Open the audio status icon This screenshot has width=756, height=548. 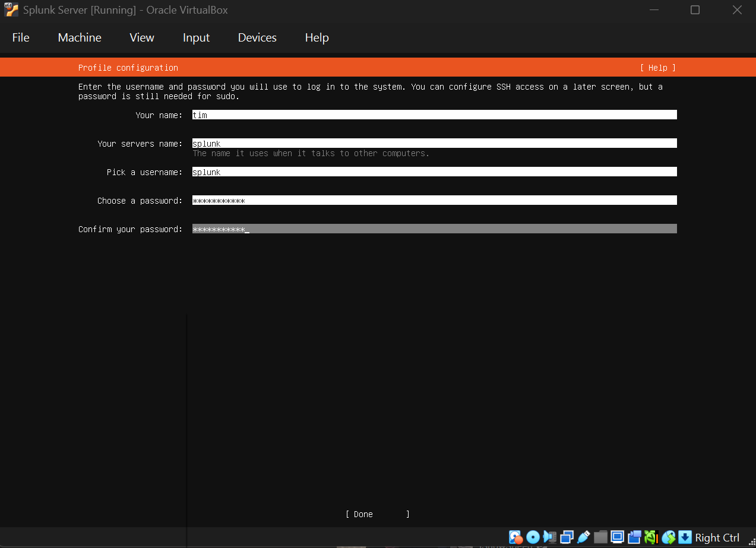click(x=549, y=537)
